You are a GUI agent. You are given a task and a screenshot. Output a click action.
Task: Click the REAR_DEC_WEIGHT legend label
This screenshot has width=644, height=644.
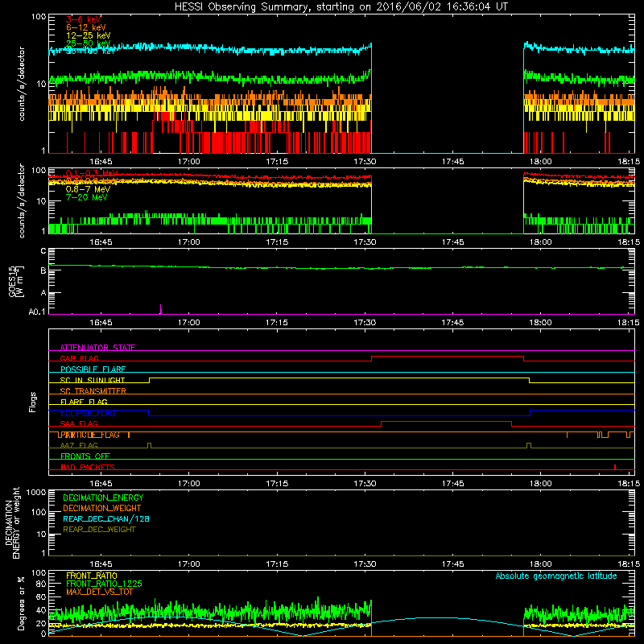point(99,530)
